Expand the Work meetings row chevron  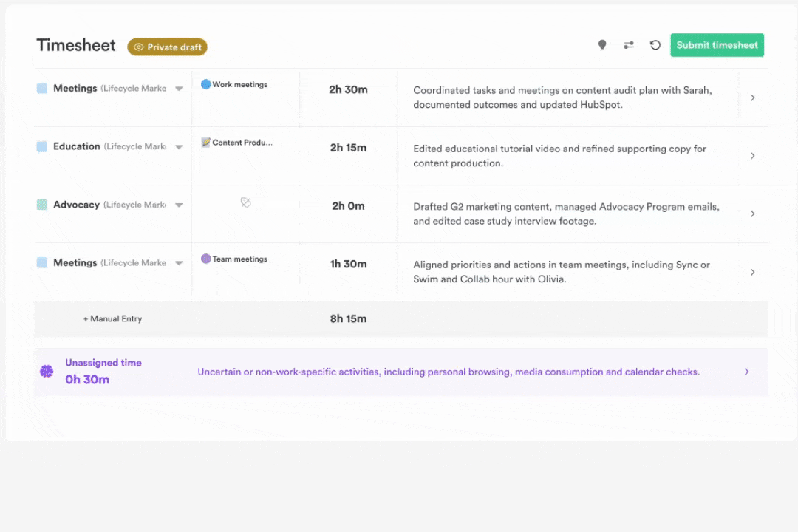(x=752, y=98)
